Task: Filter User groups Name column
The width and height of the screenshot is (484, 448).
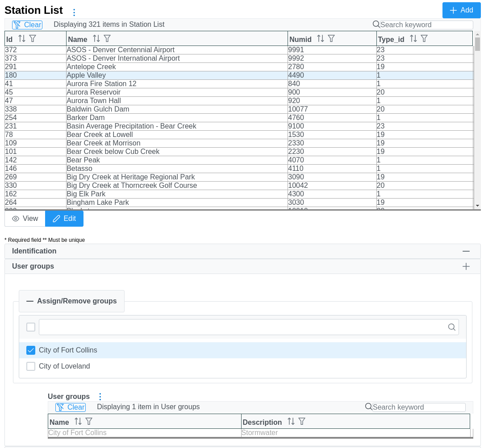Action: tap(89, 422)
